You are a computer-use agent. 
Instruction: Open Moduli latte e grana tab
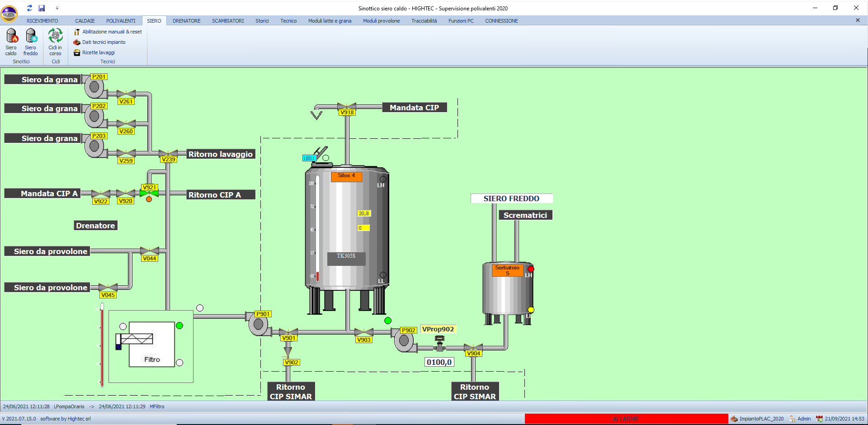330,21
